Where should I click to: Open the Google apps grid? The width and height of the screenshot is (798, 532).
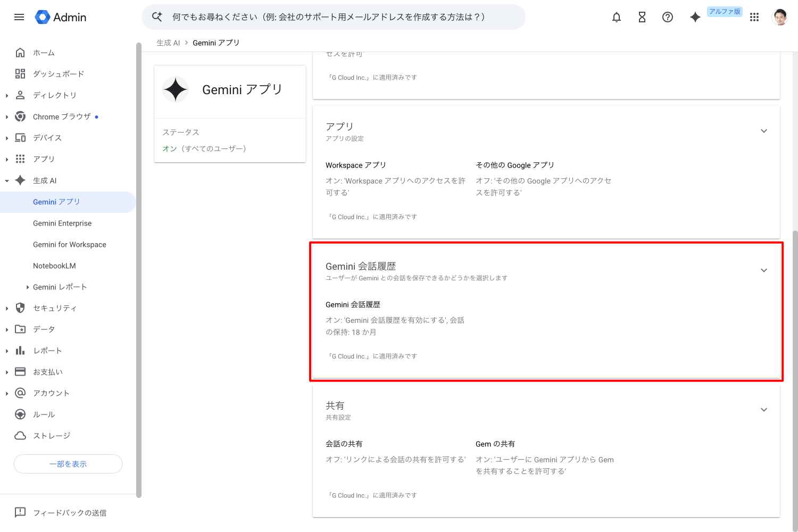tap(754, 17)
